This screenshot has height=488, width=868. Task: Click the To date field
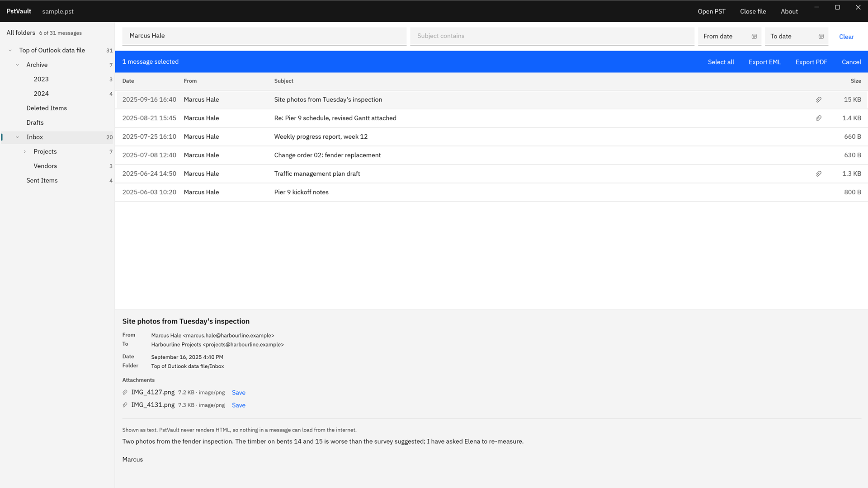[796, 36]
